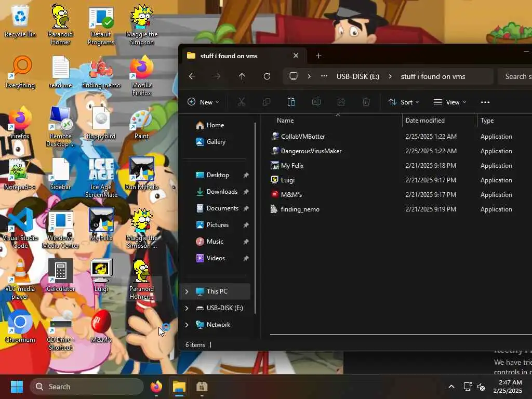532x399 pixels.
Task: Open the Windows Start menu
Action: [17, 387]
